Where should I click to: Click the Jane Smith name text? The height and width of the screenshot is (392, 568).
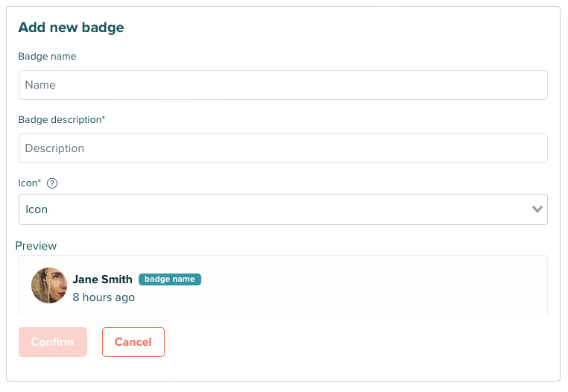(102, 279)
